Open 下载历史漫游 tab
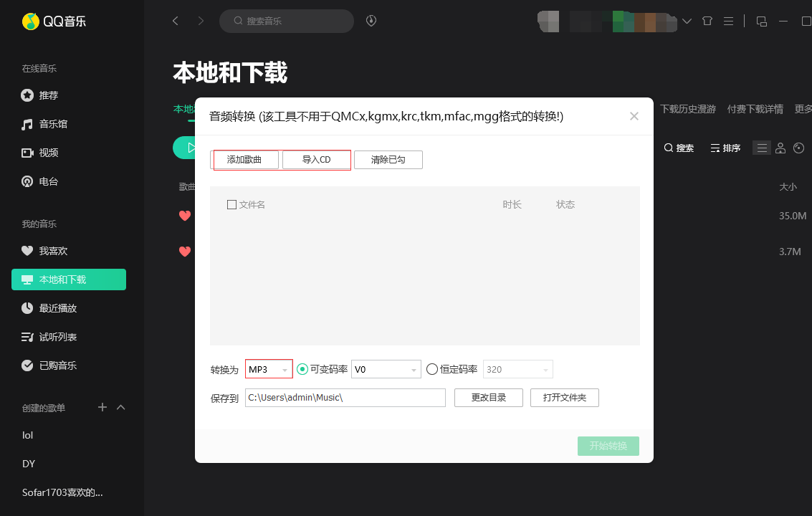Screen dimensions: 812x516 pyautogui.click(x=688, y=109)
